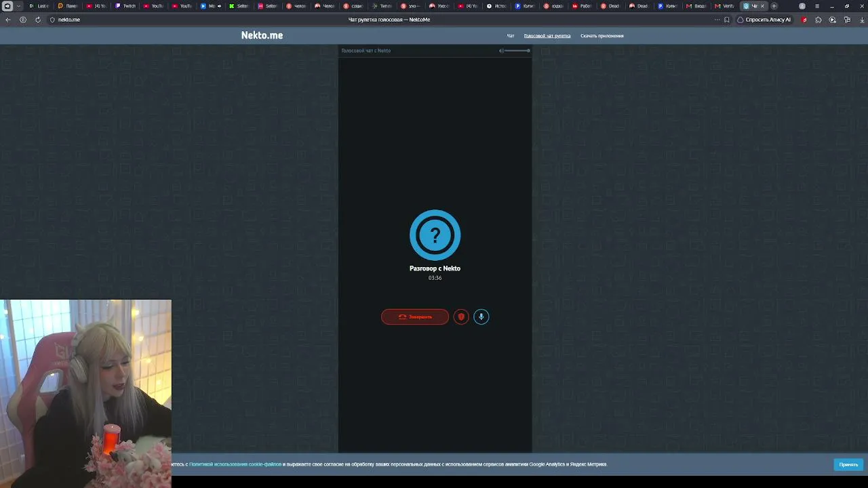Click the 'Голосовой чат с Nekto' header text
Image resolution: width=868 pixels, height=488 pixels.
click(366, 51)
